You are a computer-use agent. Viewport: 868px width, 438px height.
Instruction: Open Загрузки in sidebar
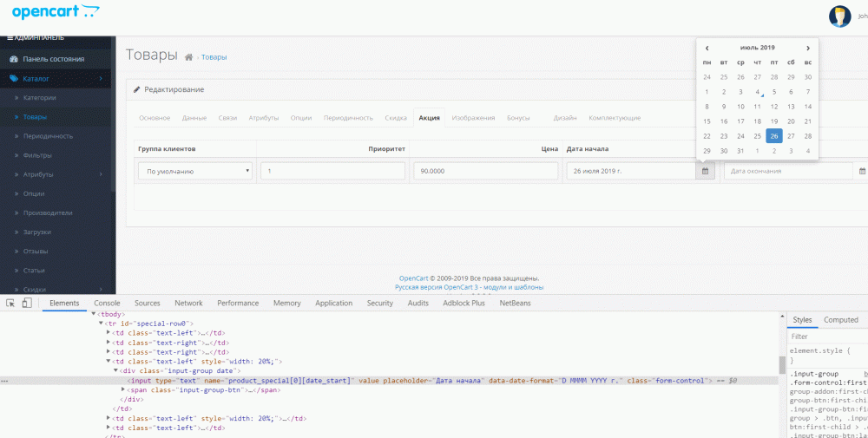pyautogui.click(x=37, y=232)
